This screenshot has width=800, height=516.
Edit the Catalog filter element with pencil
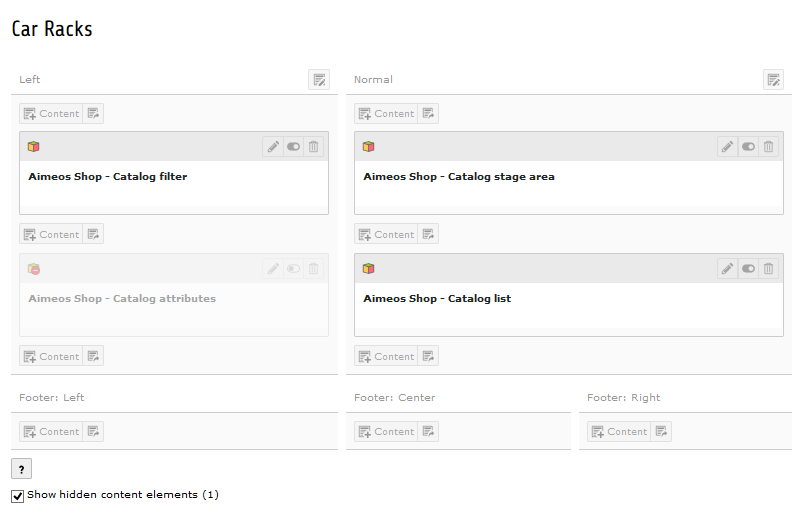coord(273,147)
